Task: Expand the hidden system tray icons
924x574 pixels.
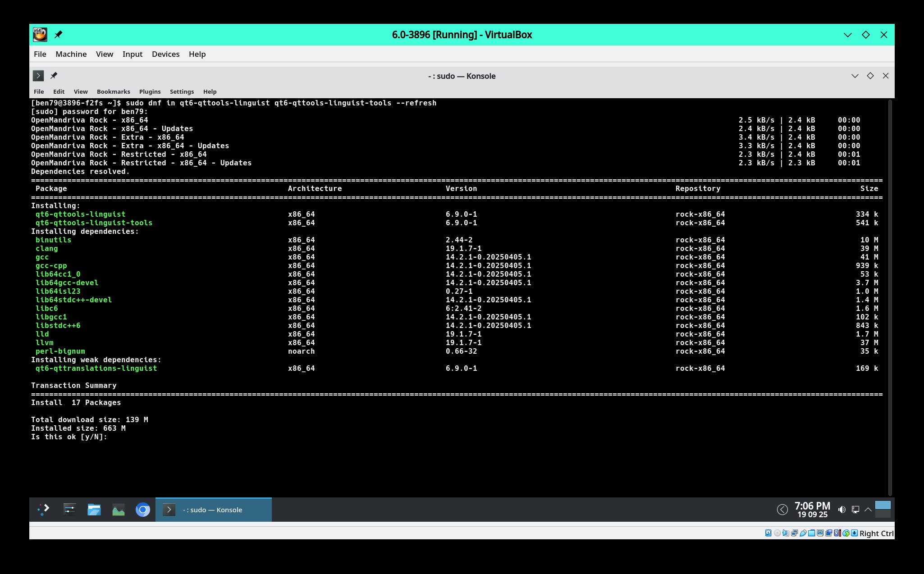Action: [868, 510]
